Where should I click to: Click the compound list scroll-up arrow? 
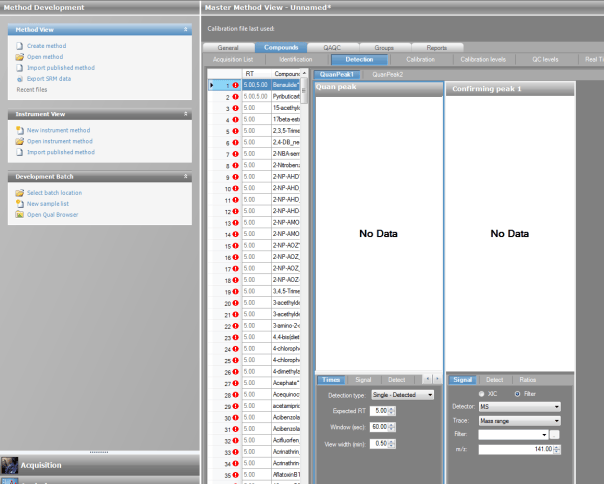point(304,73)
